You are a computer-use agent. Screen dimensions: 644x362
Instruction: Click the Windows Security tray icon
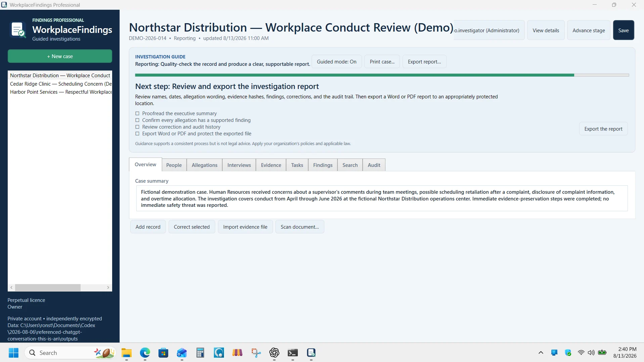(x=568, y=353)
